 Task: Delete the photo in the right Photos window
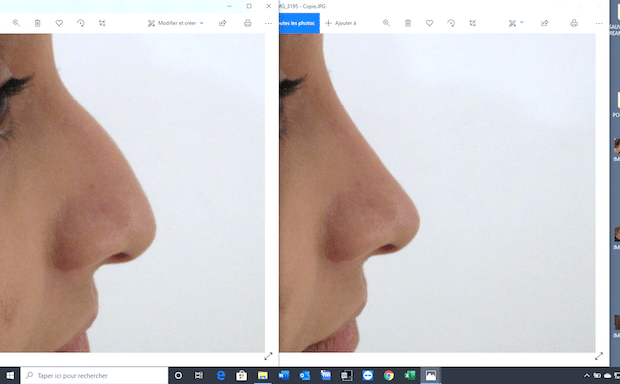(x=408, y=23)
